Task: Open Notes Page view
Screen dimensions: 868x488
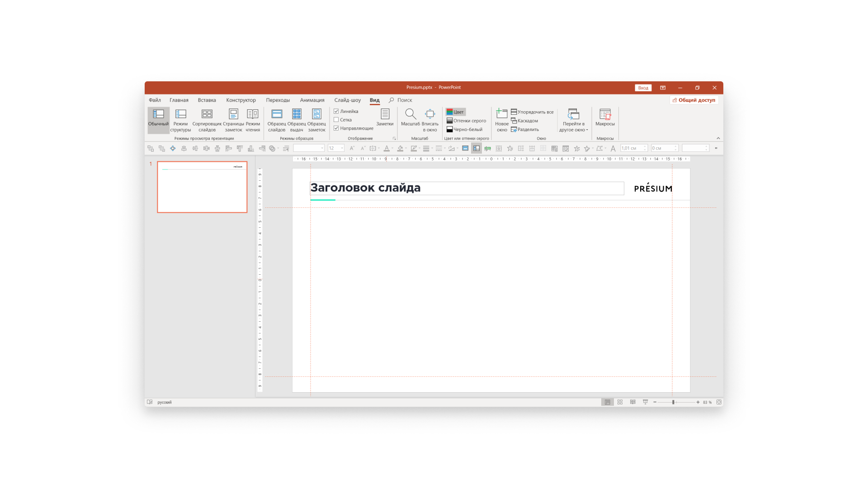Action: tap(233, 120)
